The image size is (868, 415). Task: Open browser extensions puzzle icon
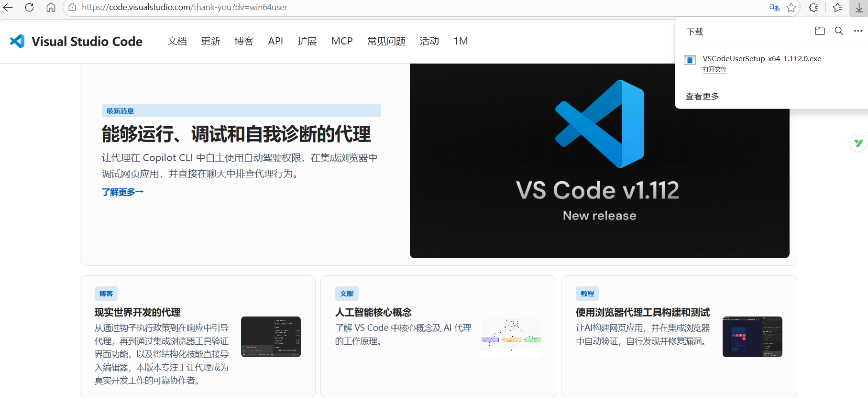[813, 7]
